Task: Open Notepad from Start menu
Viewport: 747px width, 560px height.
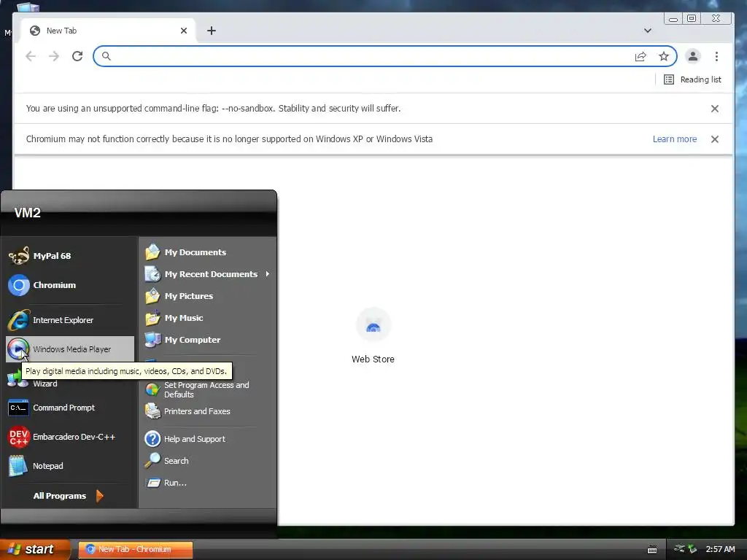Action: point(69,466)
